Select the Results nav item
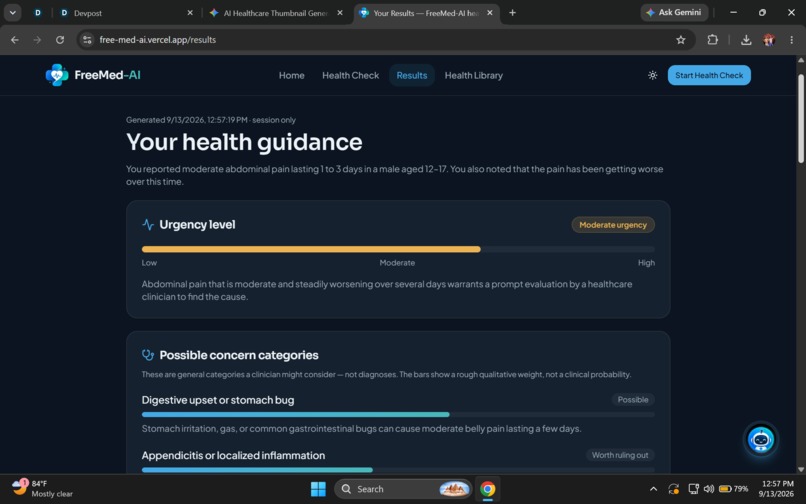This screenshot has height=504, width=806. (x=412, y=75)
